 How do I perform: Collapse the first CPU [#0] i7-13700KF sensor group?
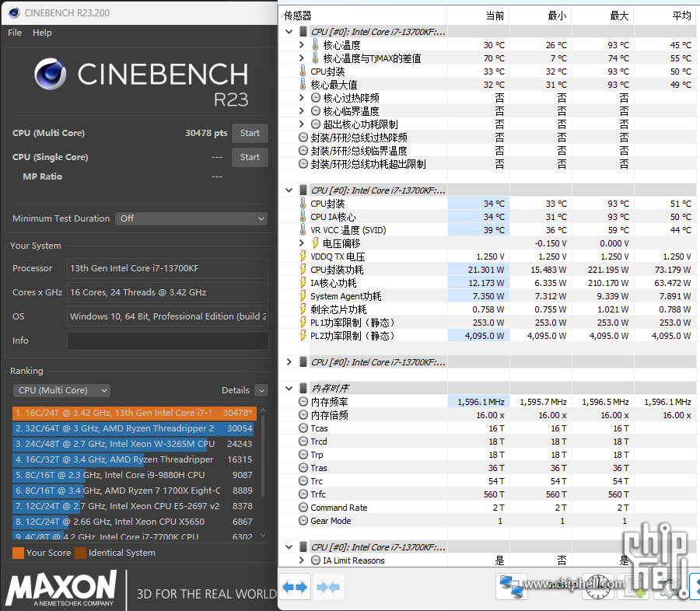tap(289, 32)
